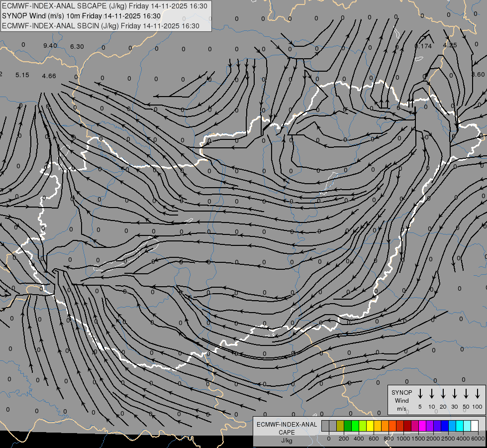Click the 1500 tick label in CAPE legend
Image resolution: width=487 pixels, height=448 pixels.
[x=418, y=439]
